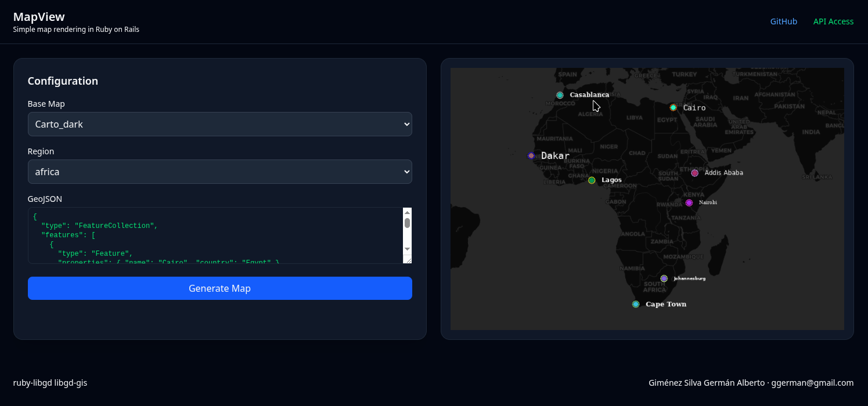Screen dimensions: 868x406
Task: Click the GeoJSON scrollbar thumb
Action: click(407, 223)
